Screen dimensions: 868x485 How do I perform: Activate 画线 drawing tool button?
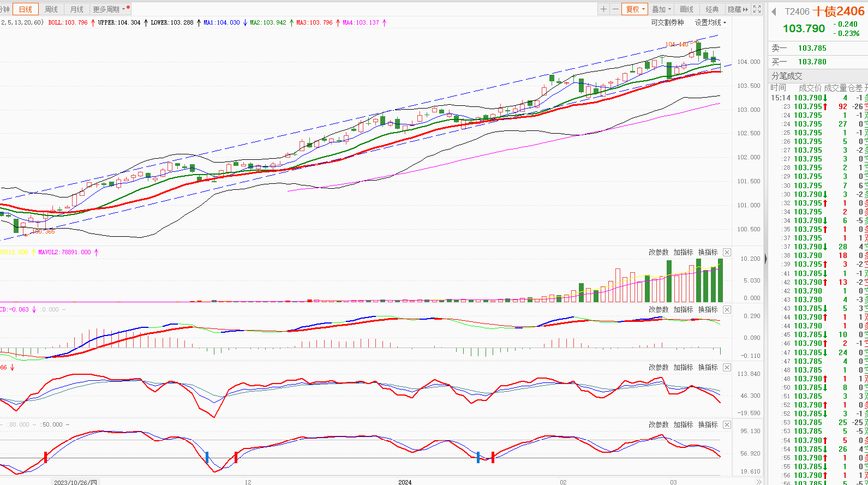[687, 9]
